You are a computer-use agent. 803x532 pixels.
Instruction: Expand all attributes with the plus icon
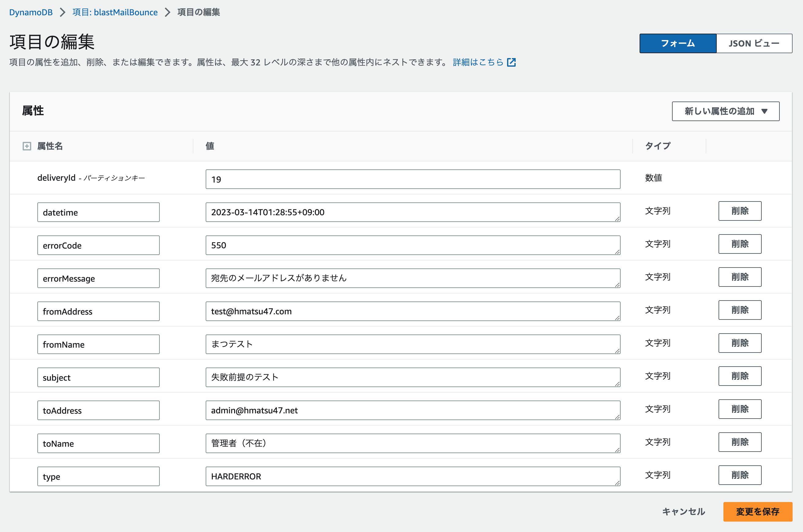[x=27, y=146]
